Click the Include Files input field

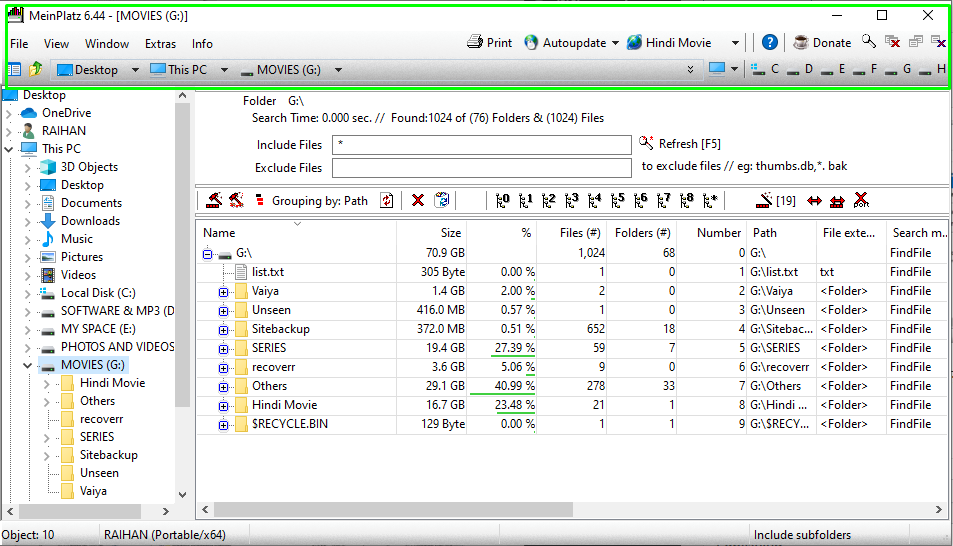click(482, 145)
